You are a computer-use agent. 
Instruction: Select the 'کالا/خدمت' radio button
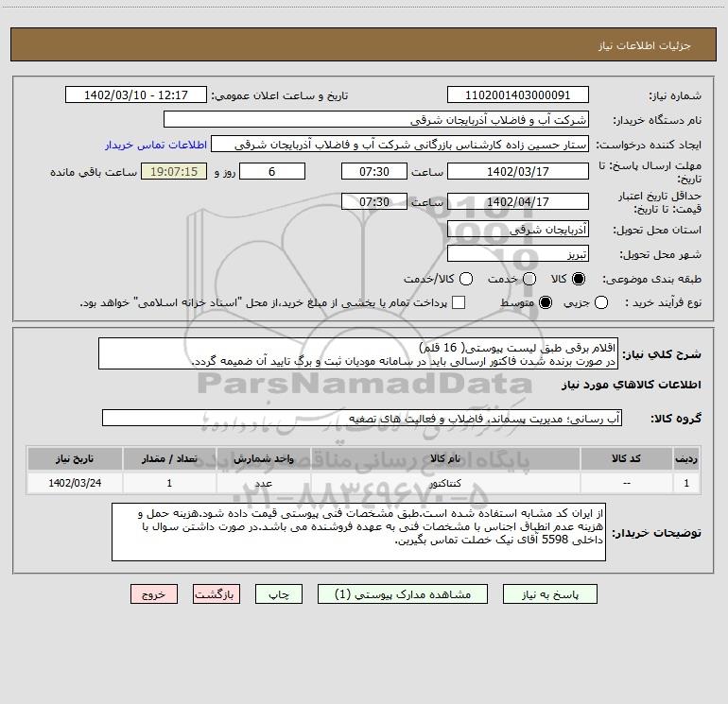click(466, 279)
